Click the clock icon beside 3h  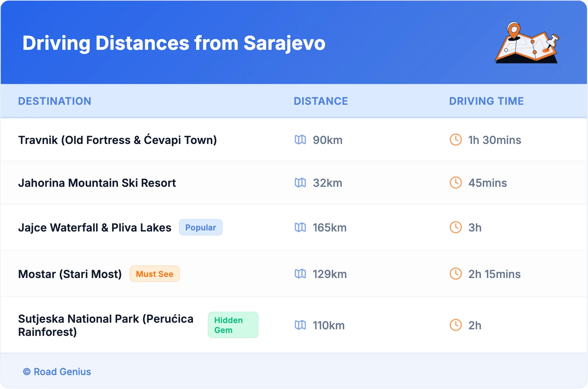pos(456,227)
